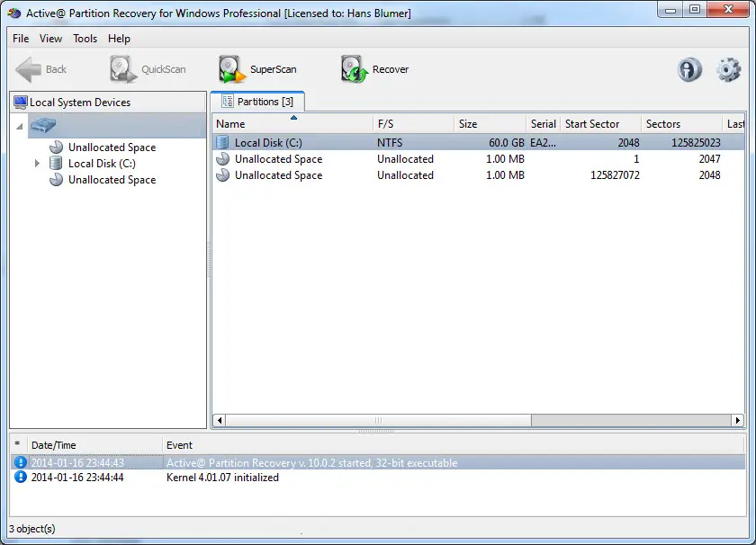Click the Local System Devices header
756x545 pixels.
(108, 103)
